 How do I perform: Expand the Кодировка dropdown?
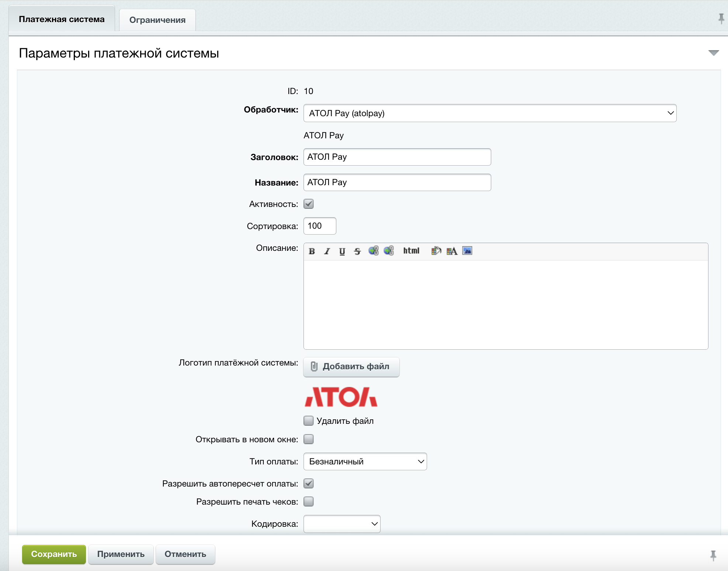pyautogui.click(x=342, y=524)
